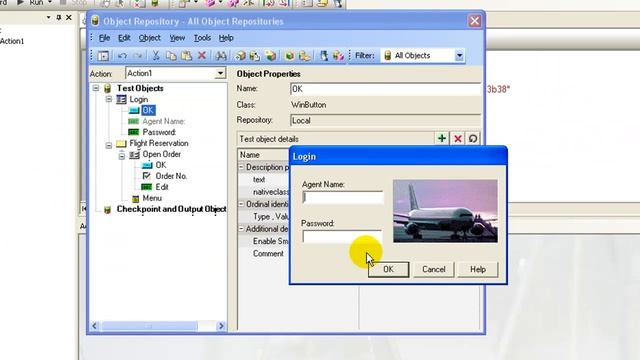The image size is (640, 360).
Task: Click Help button in Login dialog
Action: 478,269
